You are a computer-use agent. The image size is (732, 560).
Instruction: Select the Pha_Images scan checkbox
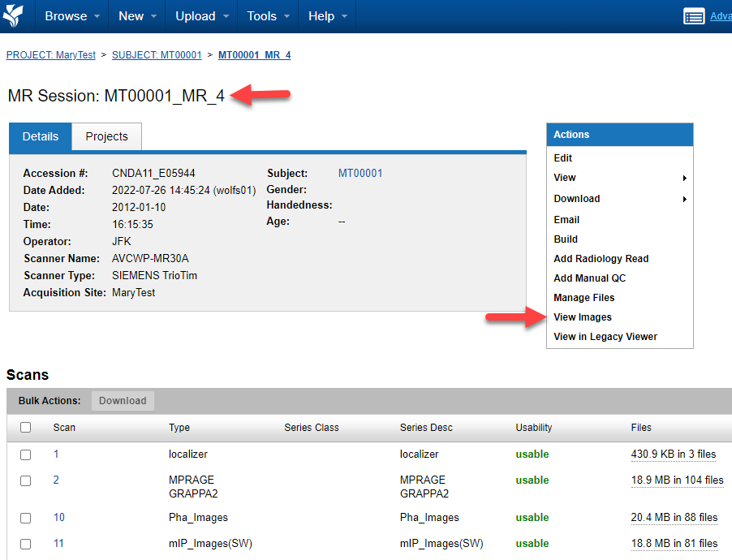click(26, 518)
